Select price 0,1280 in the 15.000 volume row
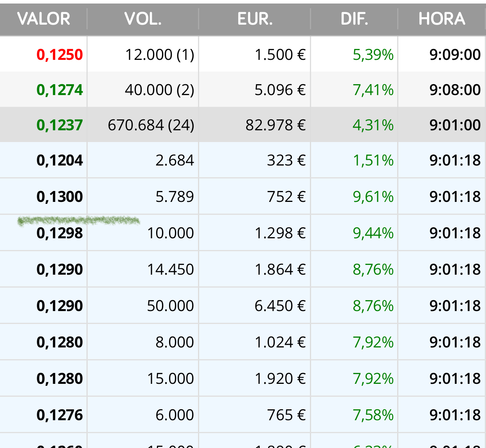Image resolution: width=486 pixels, height=448 pixels. [x=59, y=379]
